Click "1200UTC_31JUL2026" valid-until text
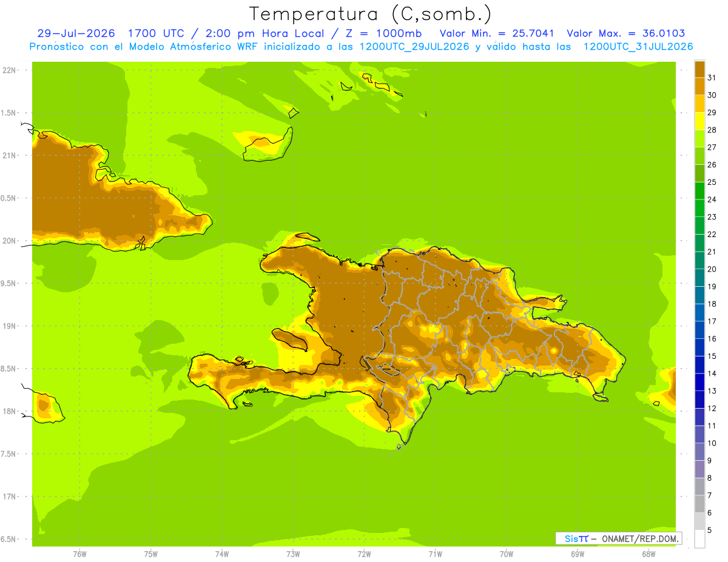This screenshot has height=562, width=728. click(x=638, y=47)
